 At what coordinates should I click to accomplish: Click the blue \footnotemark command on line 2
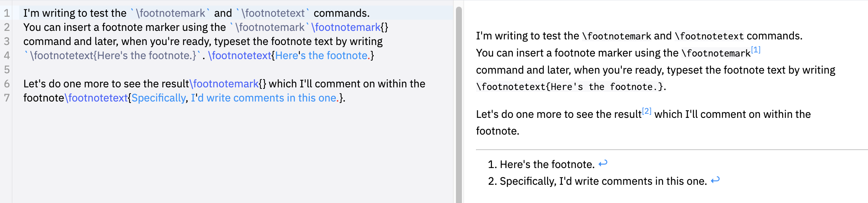coord(346,27)
